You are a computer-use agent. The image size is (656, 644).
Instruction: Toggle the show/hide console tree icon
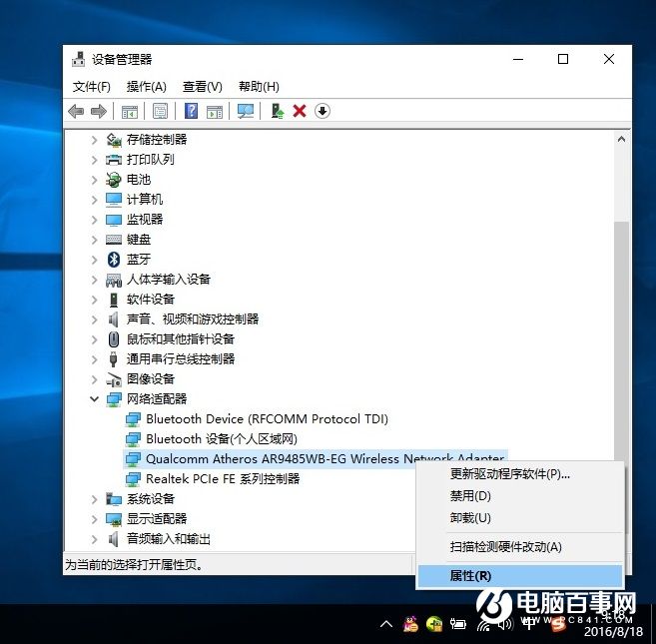tap(130, 111)
